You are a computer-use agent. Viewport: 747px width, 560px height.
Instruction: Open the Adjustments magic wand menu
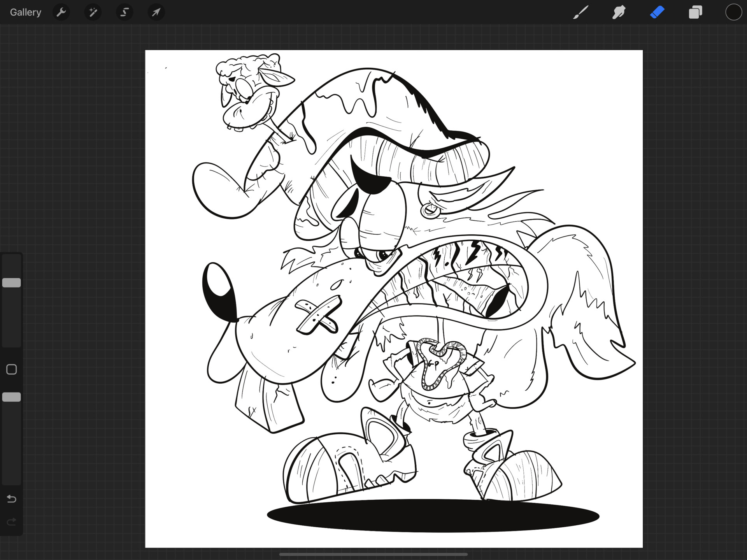click(93, 12)
